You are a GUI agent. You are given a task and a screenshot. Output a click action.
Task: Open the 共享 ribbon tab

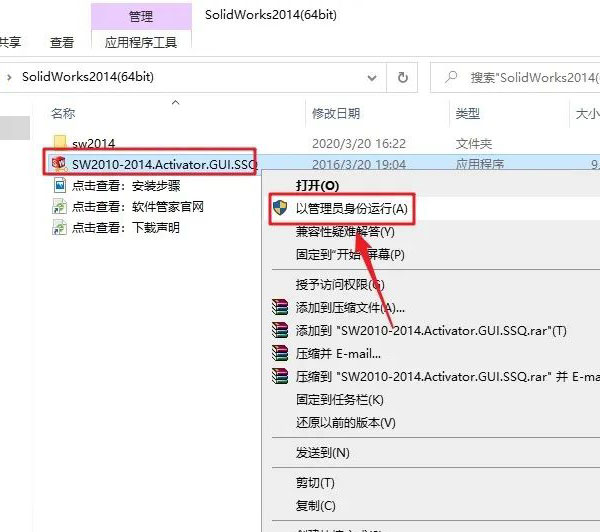tap(10, 42)
